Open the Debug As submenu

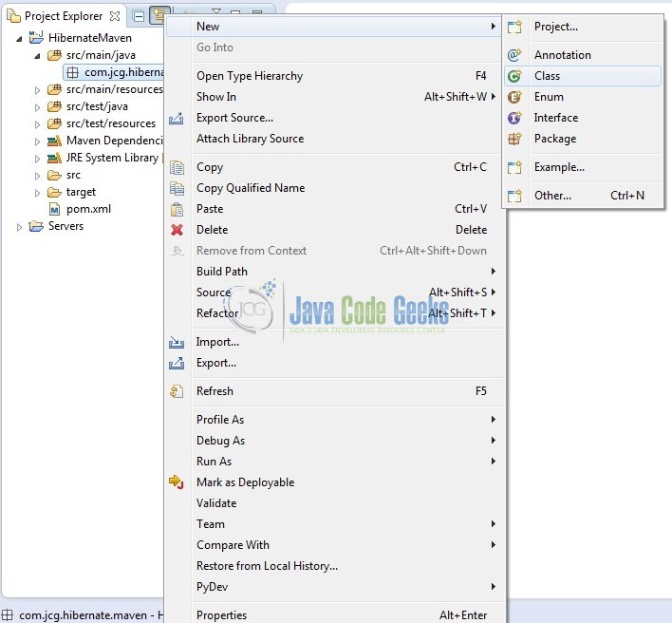tap(333, 441)
